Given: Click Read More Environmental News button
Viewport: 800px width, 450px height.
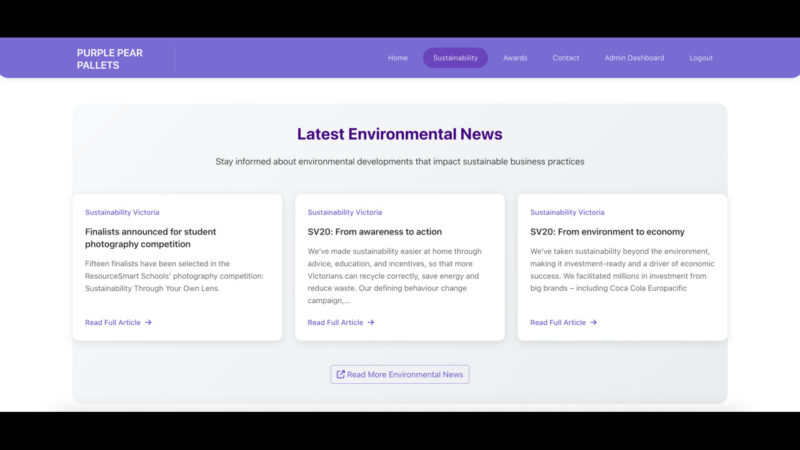Looking at the screenshot, I should click(x=399, y=374).
